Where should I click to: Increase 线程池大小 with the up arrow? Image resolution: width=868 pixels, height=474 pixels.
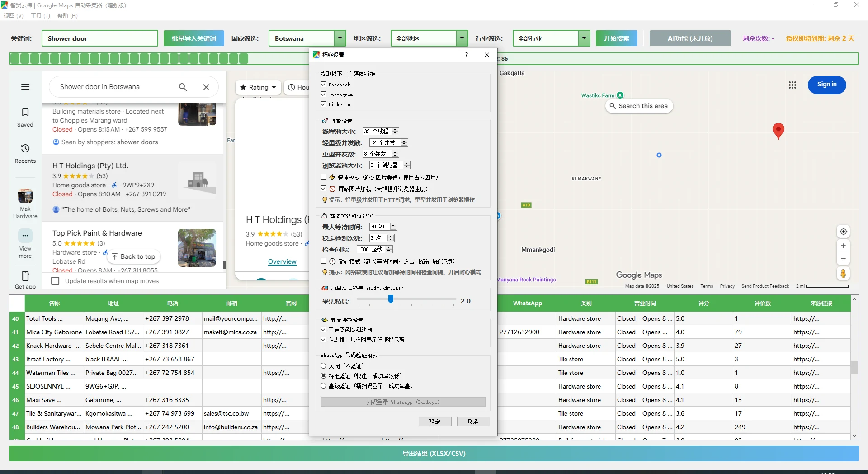click(395, 129)
